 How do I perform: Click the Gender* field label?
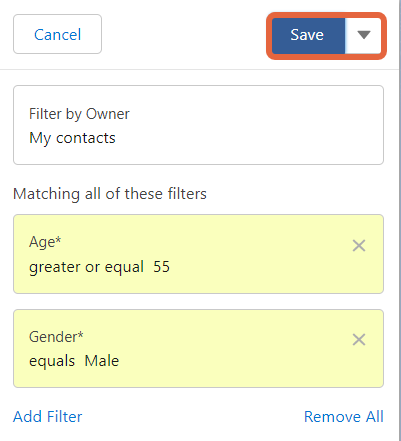(56, 337)
